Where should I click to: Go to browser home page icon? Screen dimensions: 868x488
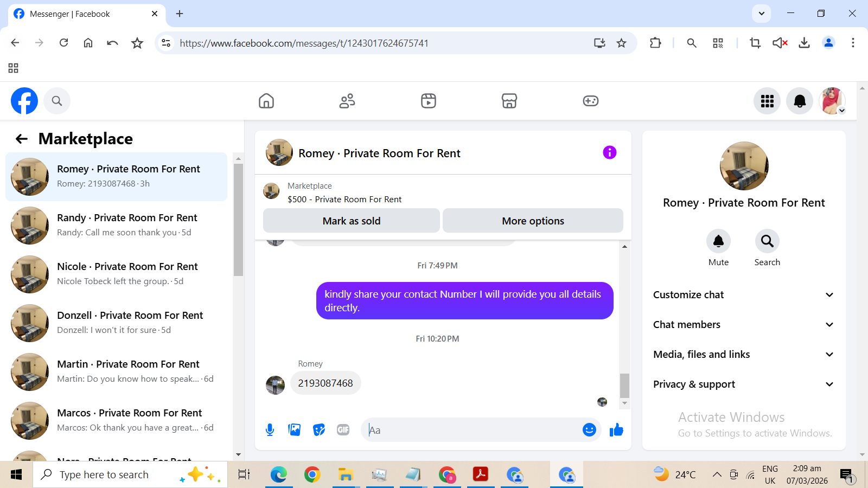click(88, 43)
